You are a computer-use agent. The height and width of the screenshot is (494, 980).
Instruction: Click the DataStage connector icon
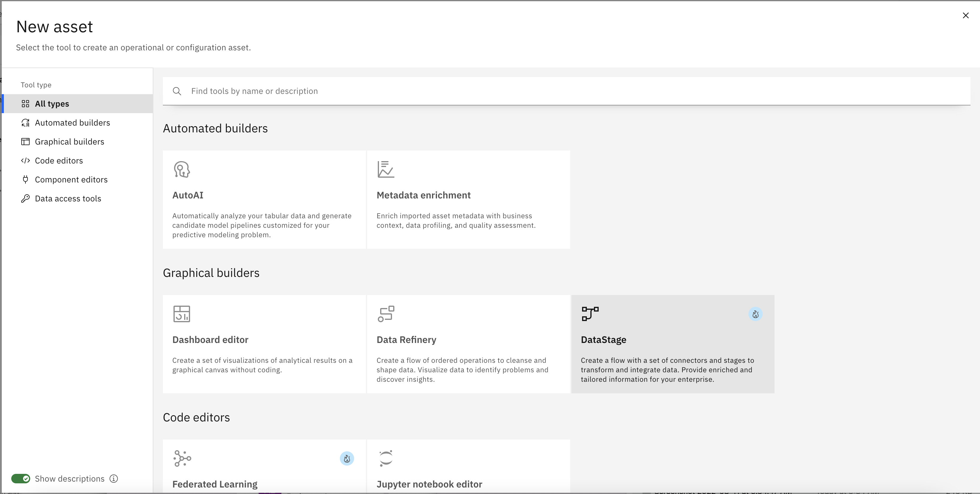click(x=590, y=314)
